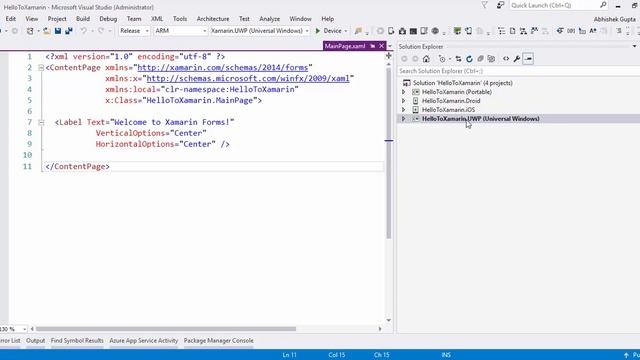The image size is (640, 360).
Task: Click notifications flag icon in title bar
Action: tap(484, 5)
